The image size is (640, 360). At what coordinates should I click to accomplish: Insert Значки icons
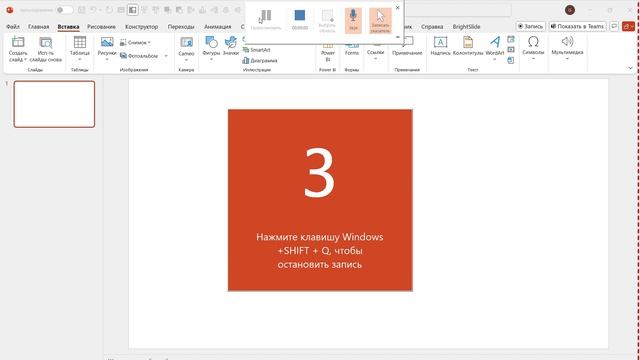(x=231, y=46)
